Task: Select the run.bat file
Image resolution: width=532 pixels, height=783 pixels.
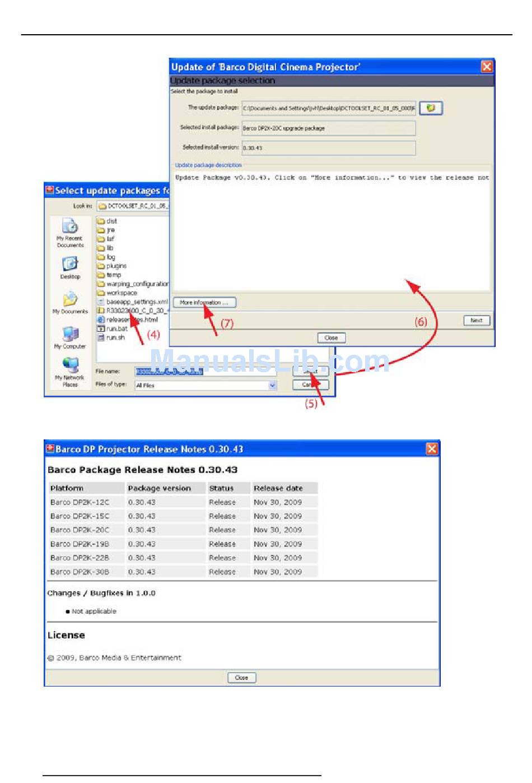Action: point(113,328)
